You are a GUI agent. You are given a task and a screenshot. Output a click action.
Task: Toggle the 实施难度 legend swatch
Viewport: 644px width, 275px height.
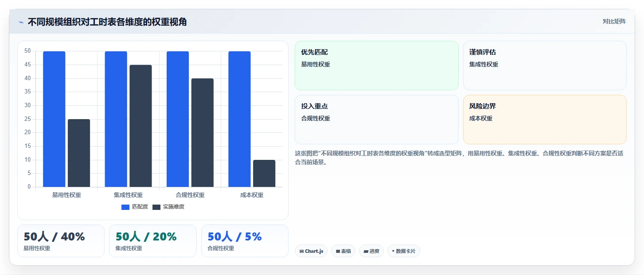pyautogui.click(x=156, y=207)
